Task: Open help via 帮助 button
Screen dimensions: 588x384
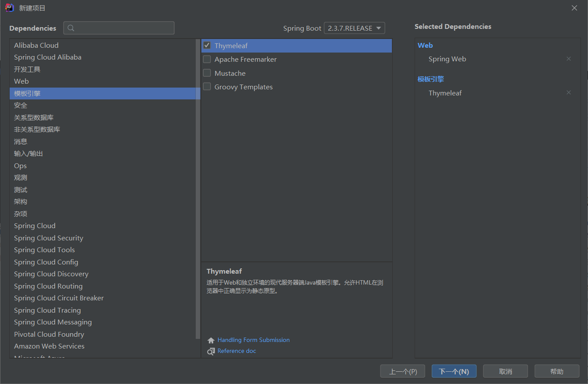Action: (x=557, y=371)
